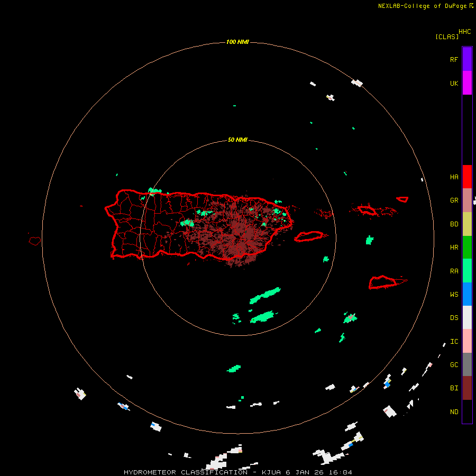The image size is (476, 476).
Task: Click the BI brown legend swatch
Action: pos(467,388)
